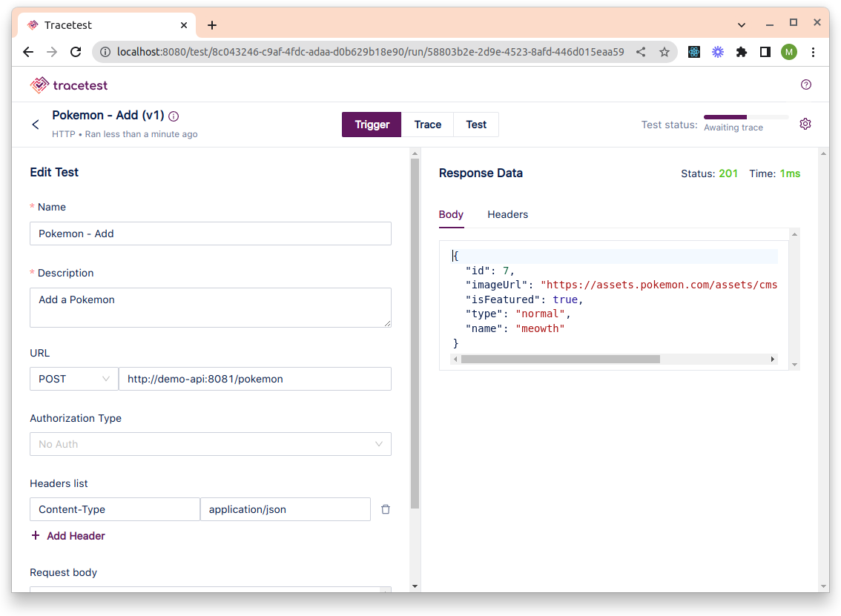Select the Body response tab
Image resolution: width=841 pixels, height=616 pixels.
point(451,214)
